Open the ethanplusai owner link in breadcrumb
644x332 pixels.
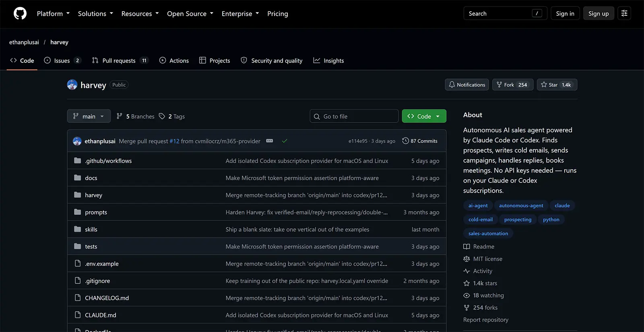point(24,42)
